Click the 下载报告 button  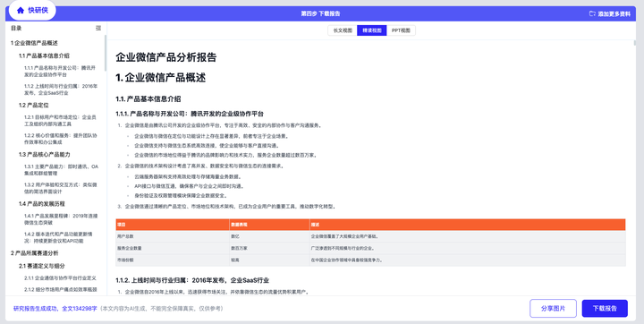pyautogui.click(x=605, y=309)
